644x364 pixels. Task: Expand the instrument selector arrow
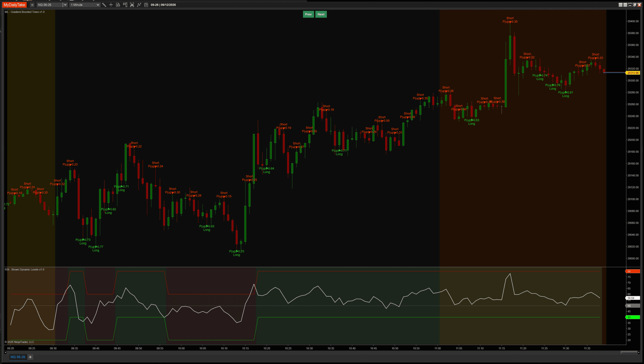click(x=65, y=5)
